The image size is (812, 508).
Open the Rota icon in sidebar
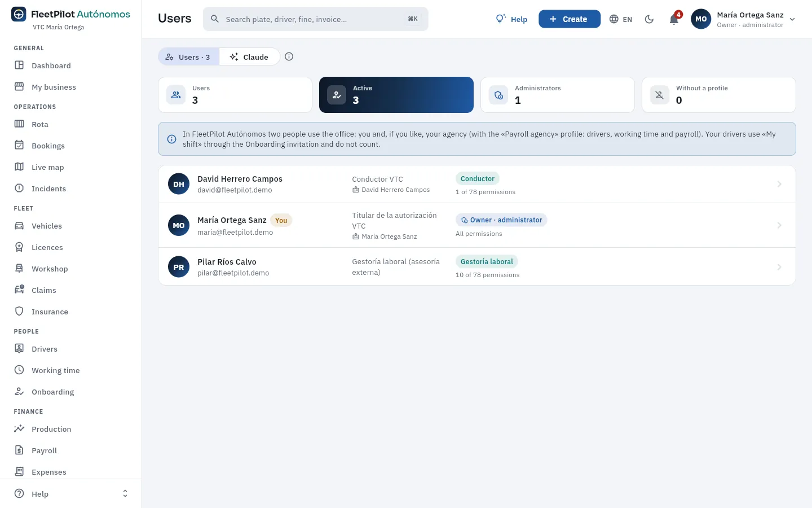pyautogui.click(x=19, y=124)
